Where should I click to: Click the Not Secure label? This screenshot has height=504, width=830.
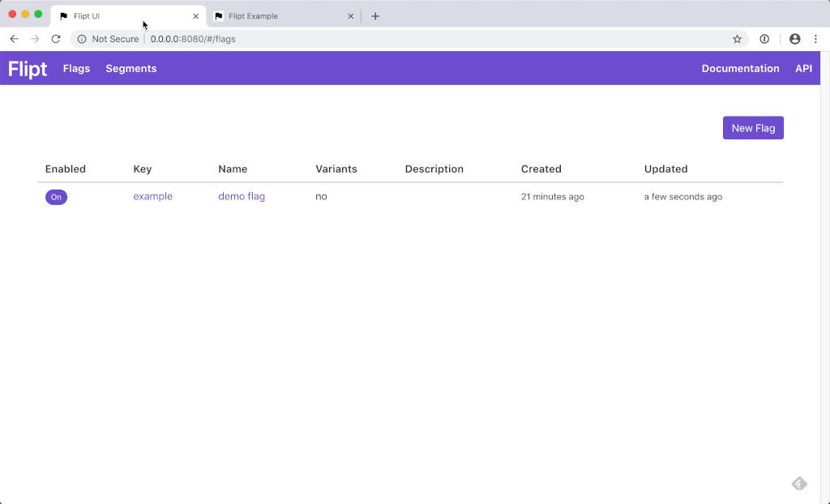coord(115,39)
